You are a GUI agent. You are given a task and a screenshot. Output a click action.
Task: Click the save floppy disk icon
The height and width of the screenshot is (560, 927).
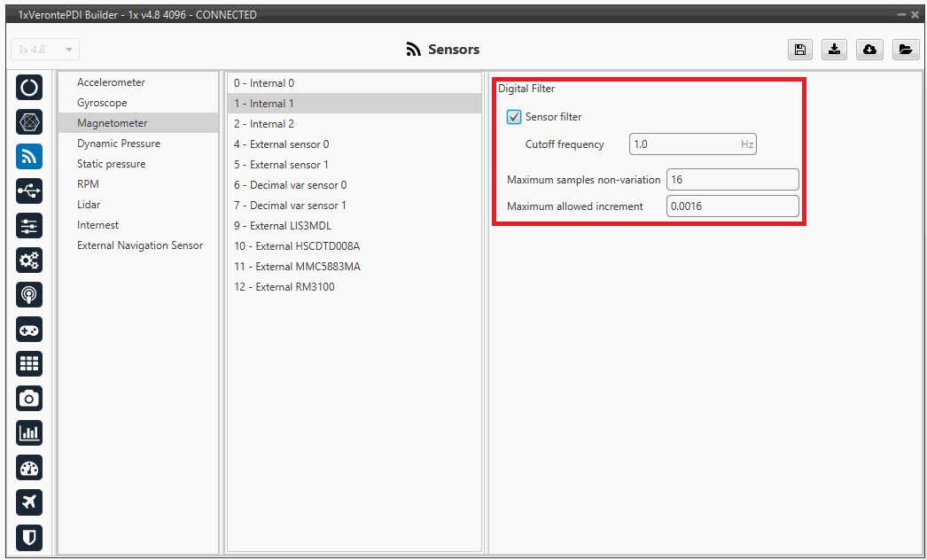[799, 50]
